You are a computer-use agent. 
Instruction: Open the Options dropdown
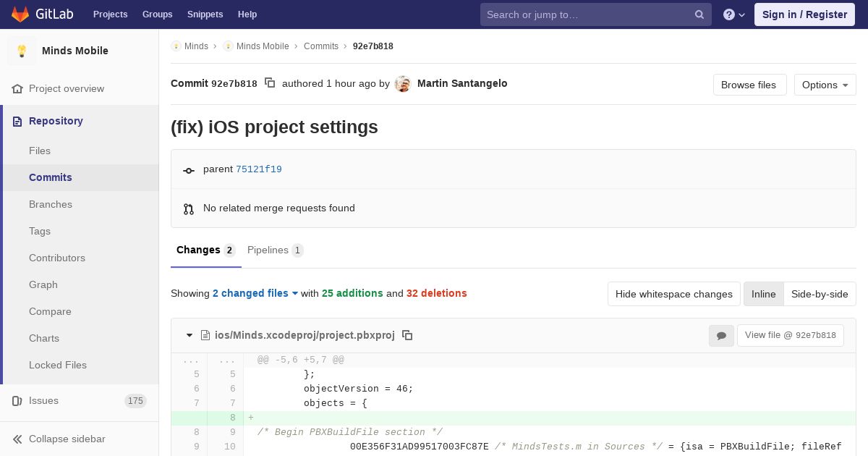825,85
